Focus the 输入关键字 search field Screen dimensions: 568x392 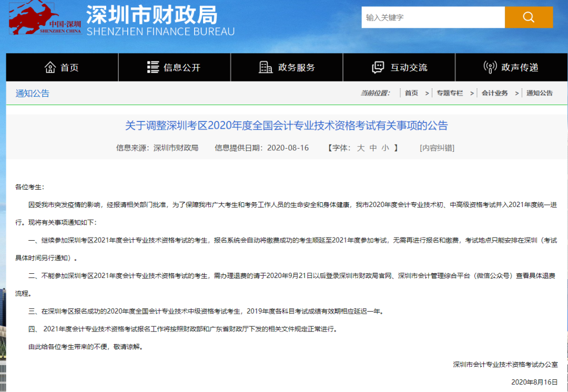[x=432, y=17]
